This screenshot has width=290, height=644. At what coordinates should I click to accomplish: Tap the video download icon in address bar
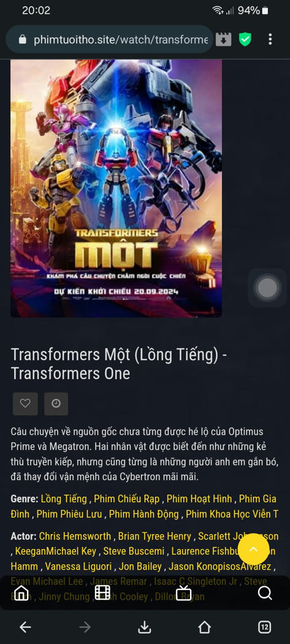coord(223,39)
